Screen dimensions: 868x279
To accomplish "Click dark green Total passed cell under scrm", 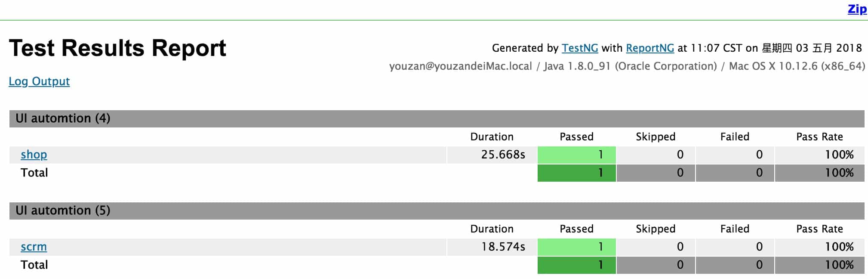I will pos(576,265).
